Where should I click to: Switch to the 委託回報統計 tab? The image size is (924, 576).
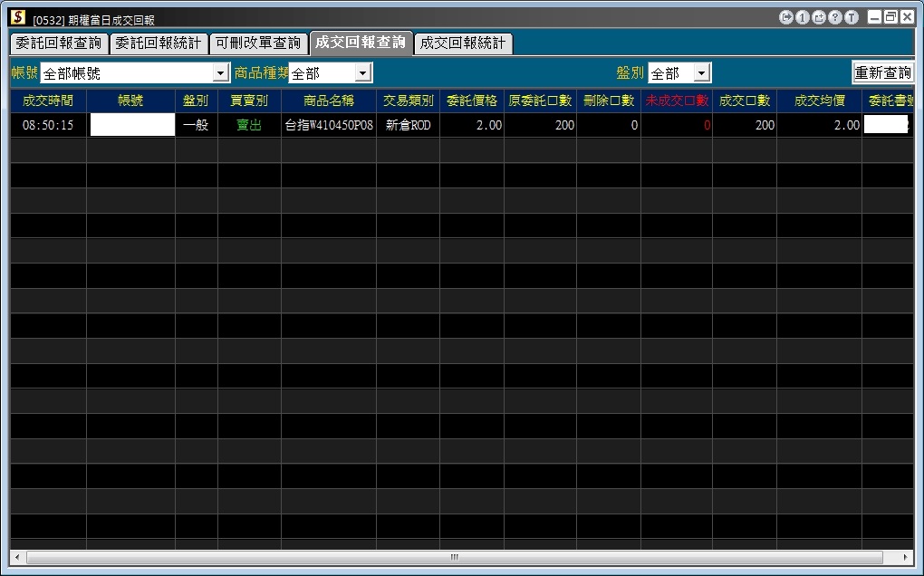tap(159, 43)
